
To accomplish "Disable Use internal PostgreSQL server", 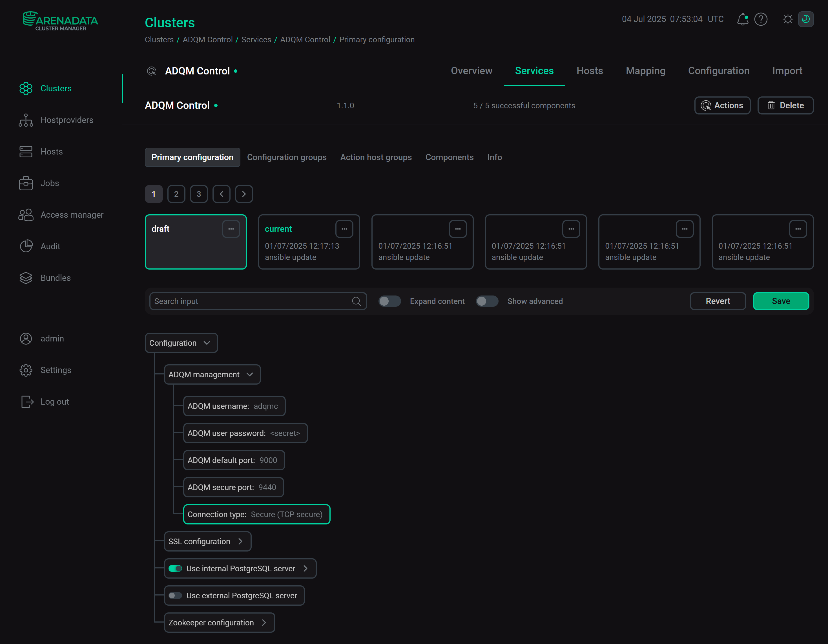I will (176, 568).
